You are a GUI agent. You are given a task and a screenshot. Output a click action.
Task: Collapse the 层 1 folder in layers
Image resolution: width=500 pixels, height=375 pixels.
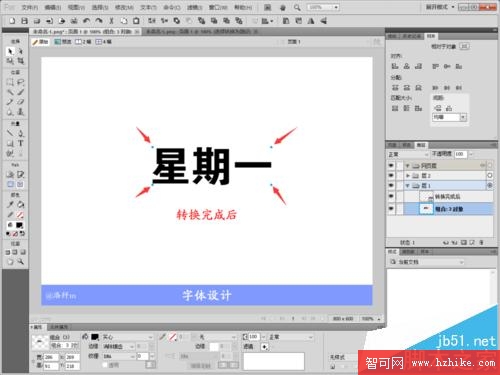(x=408, y=186)
